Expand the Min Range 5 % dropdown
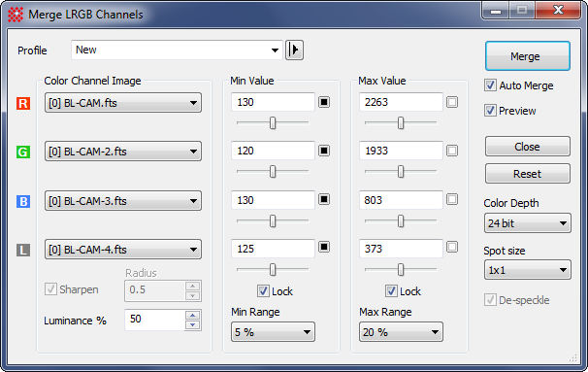 coord(273,332)
